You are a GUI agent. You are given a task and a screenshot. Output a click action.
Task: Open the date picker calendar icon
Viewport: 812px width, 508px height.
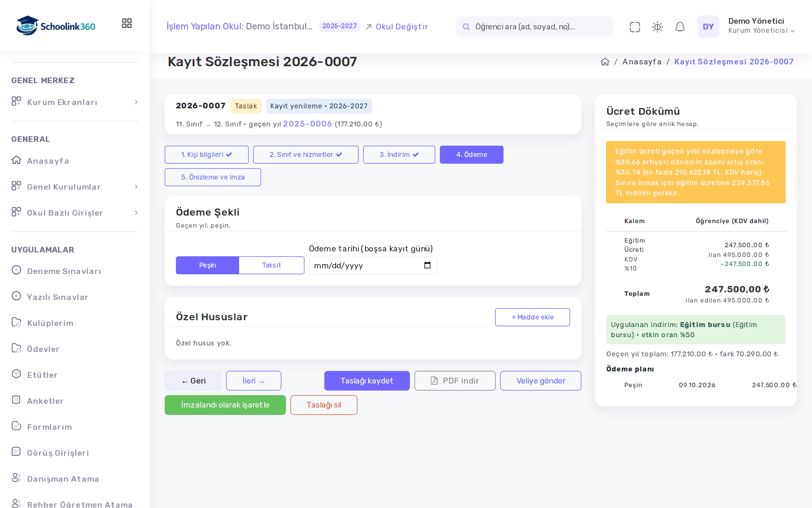427,265
